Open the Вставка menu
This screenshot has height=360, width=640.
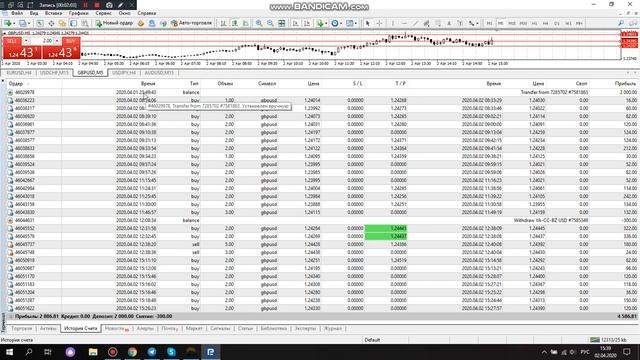(x=53, y=13)
